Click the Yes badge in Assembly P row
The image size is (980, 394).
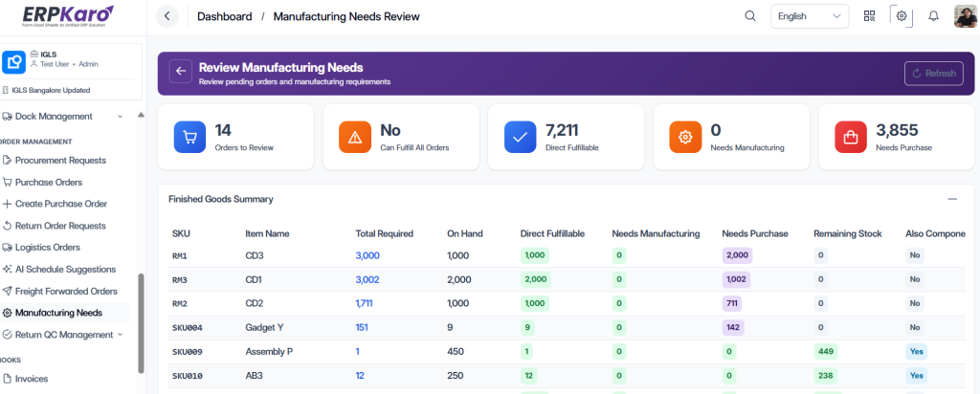[x=916, y=352]
